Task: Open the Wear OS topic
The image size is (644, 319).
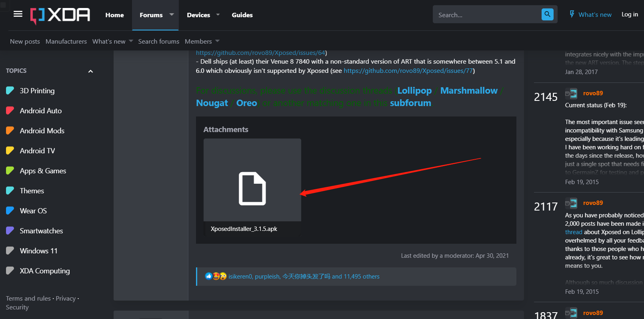Action: [x=33, y=211]
